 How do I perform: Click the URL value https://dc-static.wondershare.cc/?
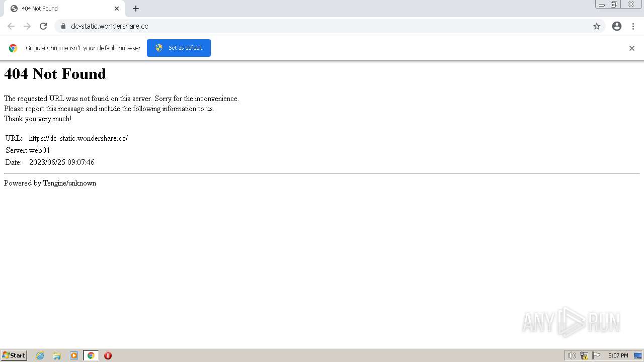click(78, 138)
